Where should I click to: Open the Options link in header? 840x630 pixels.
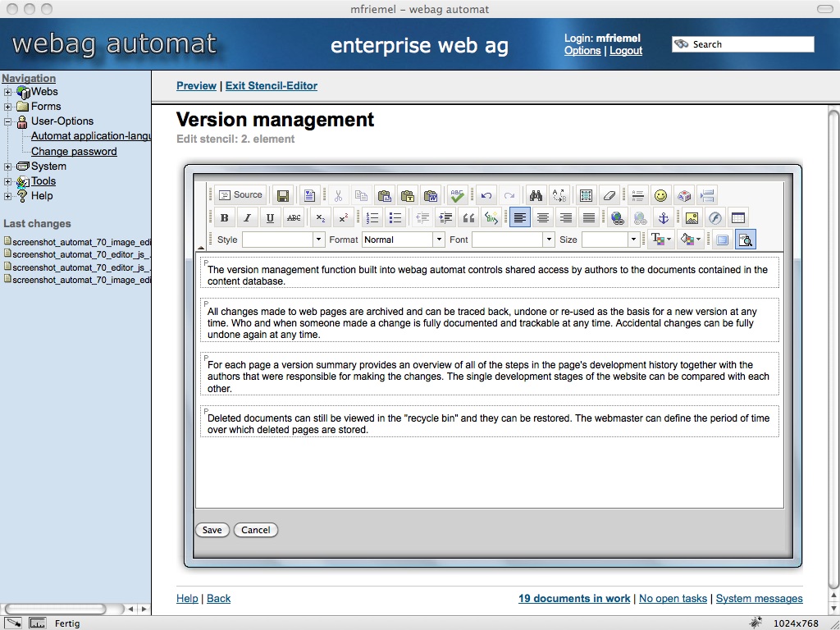(582, 51)
